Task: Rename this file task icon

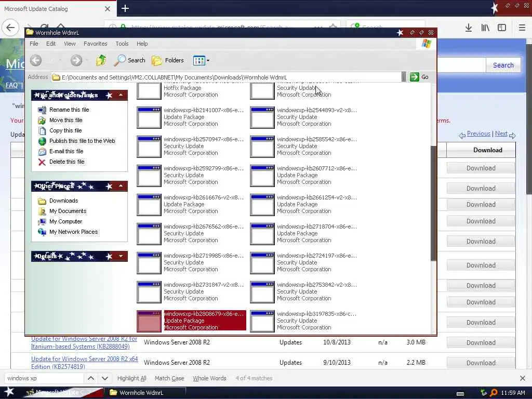Action: coord(42,110)
